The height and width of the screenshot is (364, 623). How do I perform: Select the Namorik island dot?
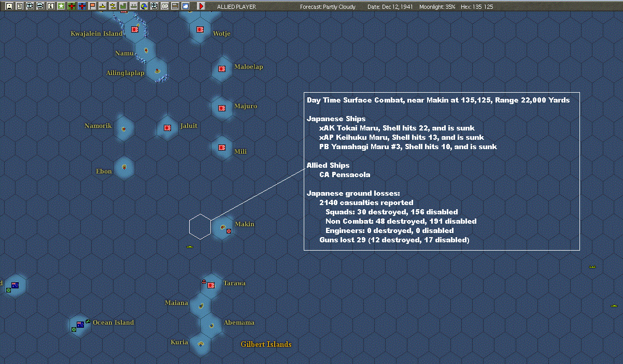(124, 128)
